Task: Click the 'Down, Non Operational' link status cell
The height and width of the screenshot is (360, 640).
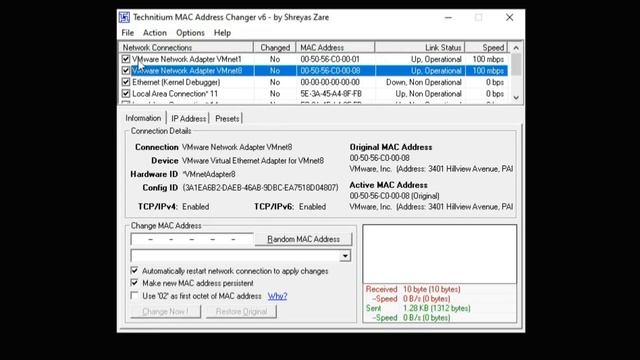Action: click(424, 82)
